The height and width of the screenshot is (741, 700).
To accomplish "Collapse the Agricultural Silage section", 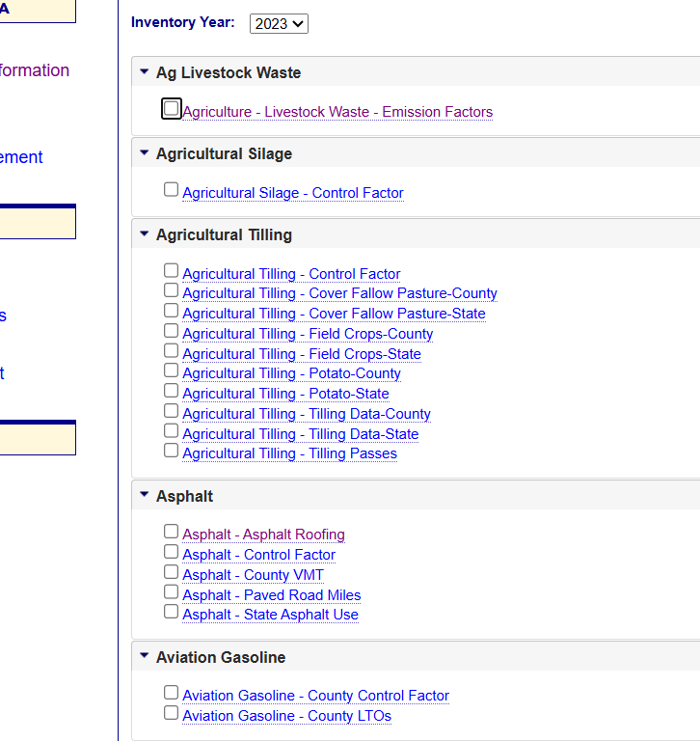I will 145,153.
